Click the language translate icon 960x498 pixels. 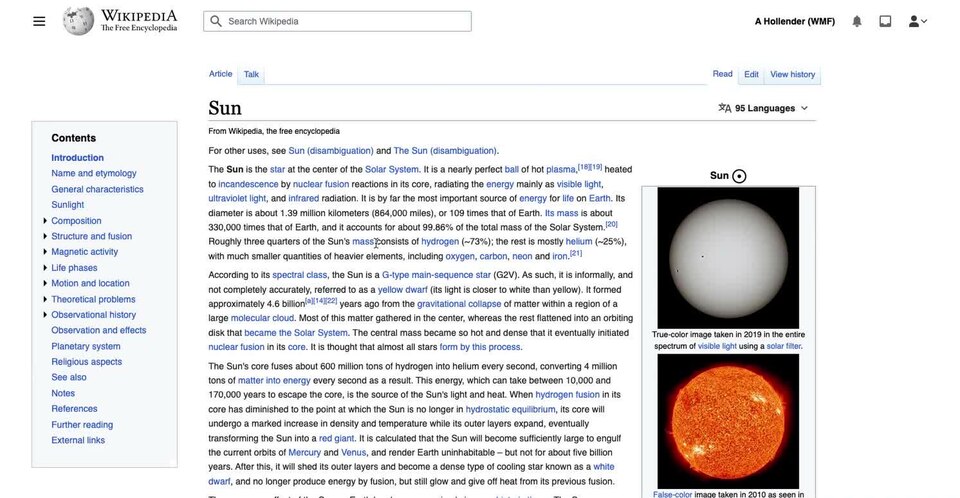coord(725,108)
